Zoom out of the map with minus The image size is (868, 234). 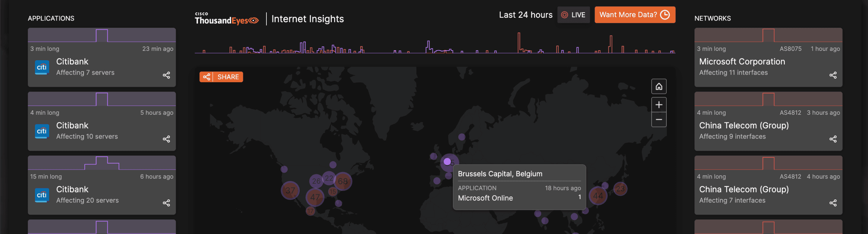(659, 120)
